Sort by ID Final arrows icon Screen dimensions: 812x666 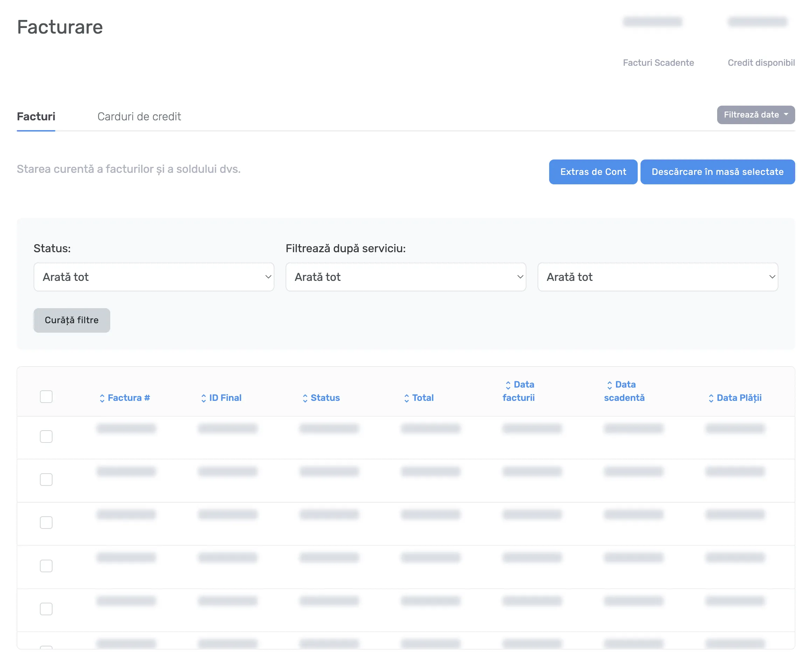pos(203,398)
